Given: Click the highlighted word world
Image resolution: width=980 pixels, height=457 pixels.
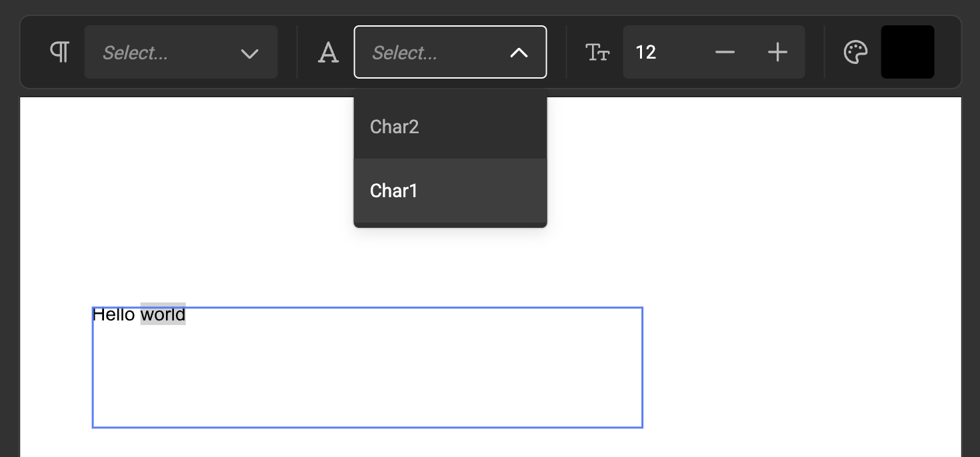Looking at the screenshot, I should coord(163,314).
